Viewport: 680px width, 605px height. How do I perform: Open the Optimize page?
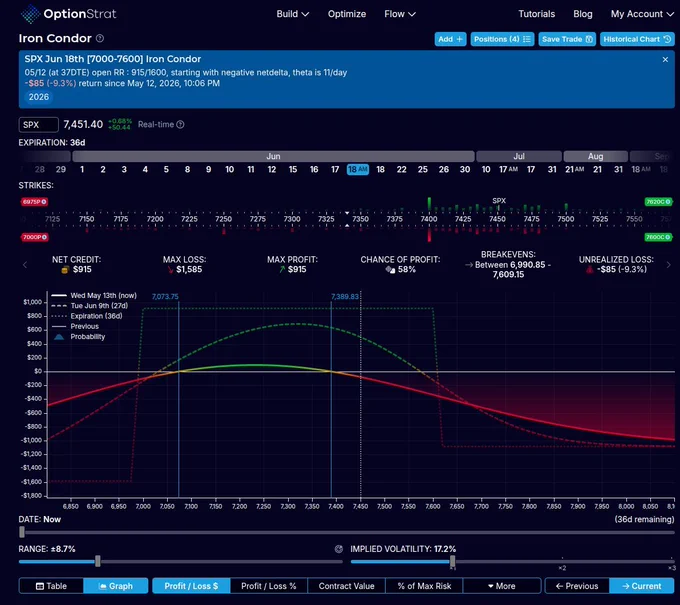(347, 14)
